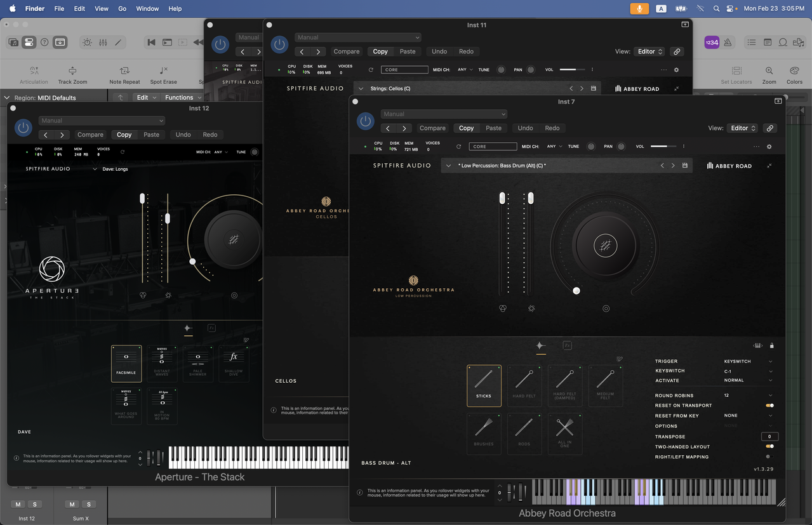Click the articulation edit pencil in Inst 7
812x525 pixels.
(620, 359)
